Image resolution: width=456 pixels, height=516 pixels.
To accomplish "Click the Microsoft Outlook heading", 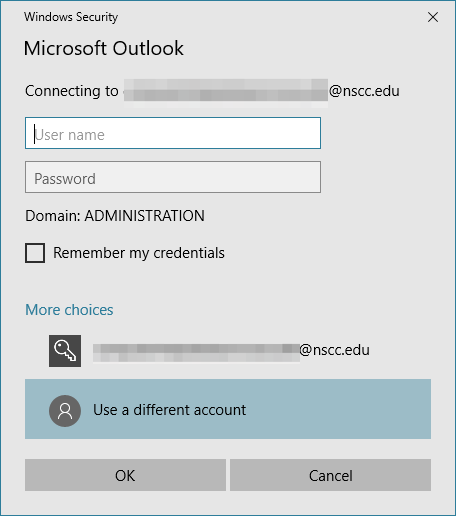I will click(x=104, y=48).
